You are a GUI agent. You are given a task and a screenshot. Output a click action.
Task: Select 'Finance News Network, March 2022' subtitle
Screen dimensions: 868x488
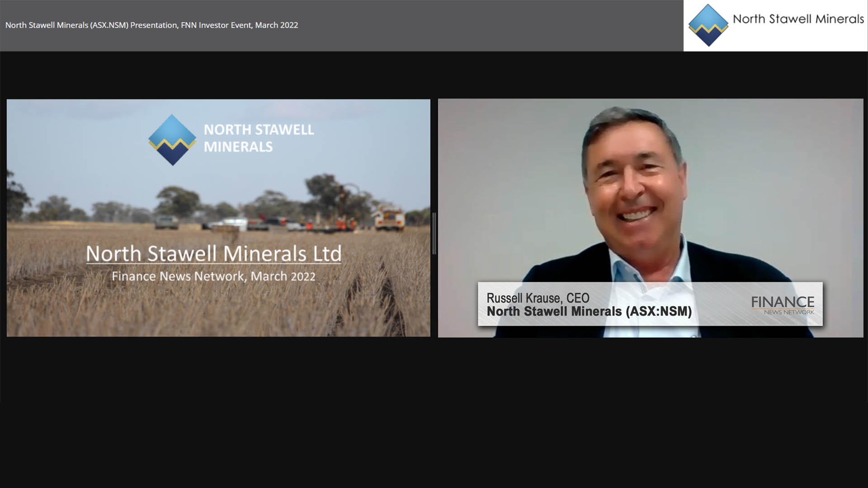coord(213,277)
